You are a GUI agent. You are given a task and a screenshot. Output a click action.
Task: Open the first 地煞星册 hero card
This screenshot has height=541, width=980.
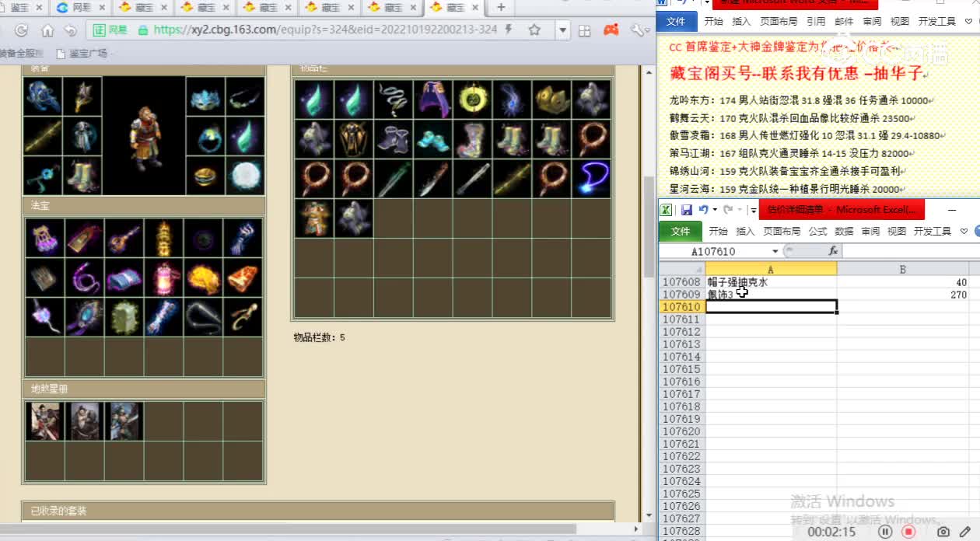pyautogui.click(x=44, y=421)
